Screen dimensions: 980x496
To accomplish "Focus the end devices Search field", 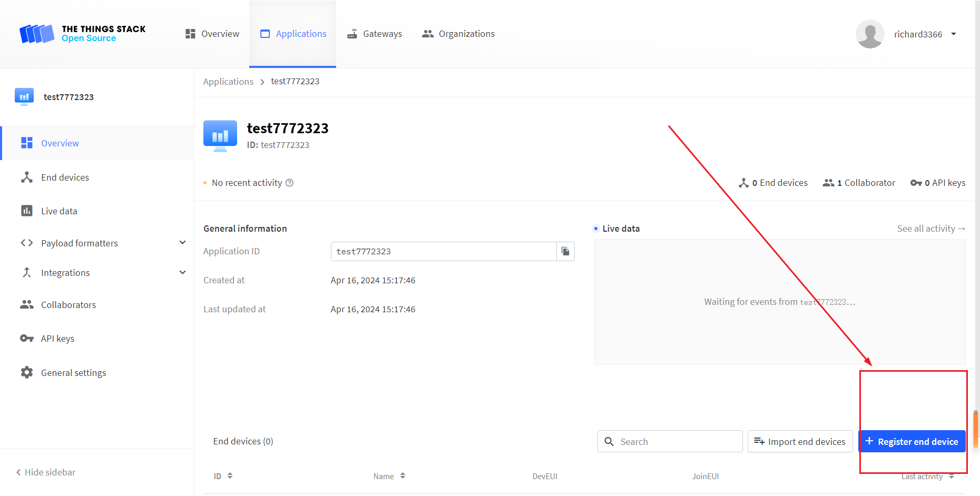I will (677, 441).
